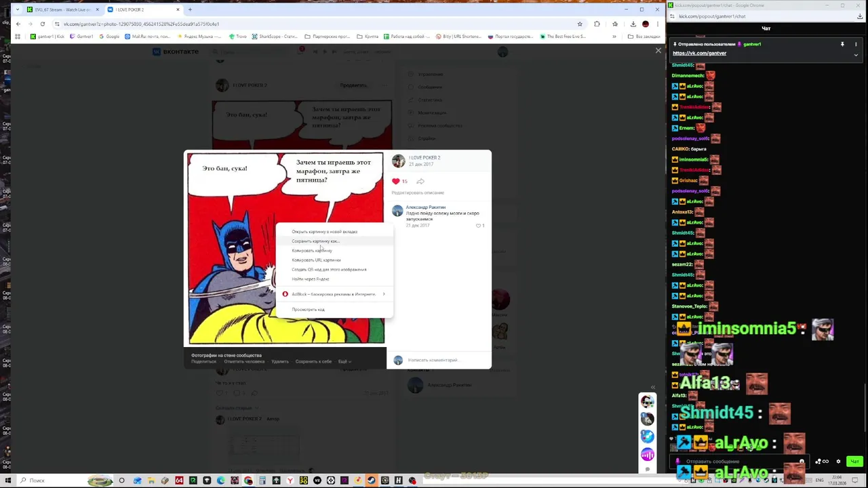Click 'Отметить человека' under photo
The width and height of the screenshot is (868, 488).
tap(244, 362)
